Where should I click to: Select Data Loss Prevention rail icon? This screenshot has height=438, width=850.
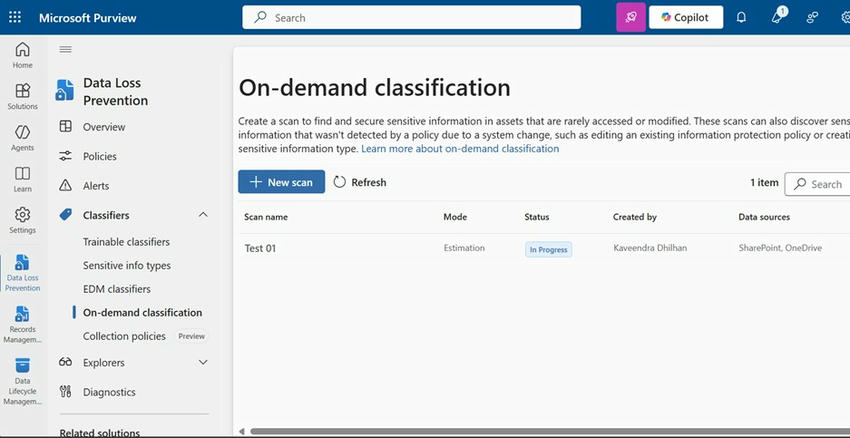(22, 273)
